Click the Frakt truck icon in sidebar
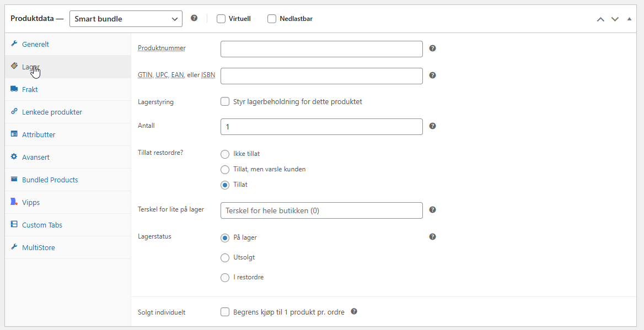This screenshot has height=330, width=644. [14, 89]
